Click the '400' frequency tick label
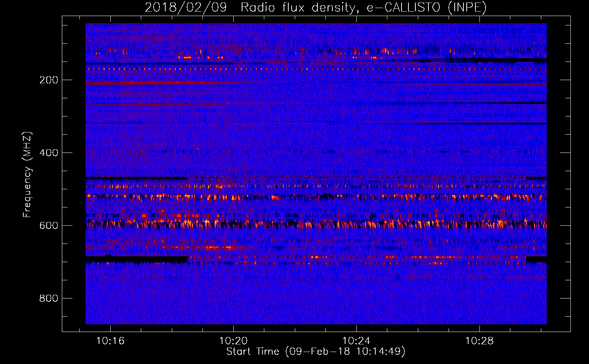This screenshot has height=364, width=589. 49,153
